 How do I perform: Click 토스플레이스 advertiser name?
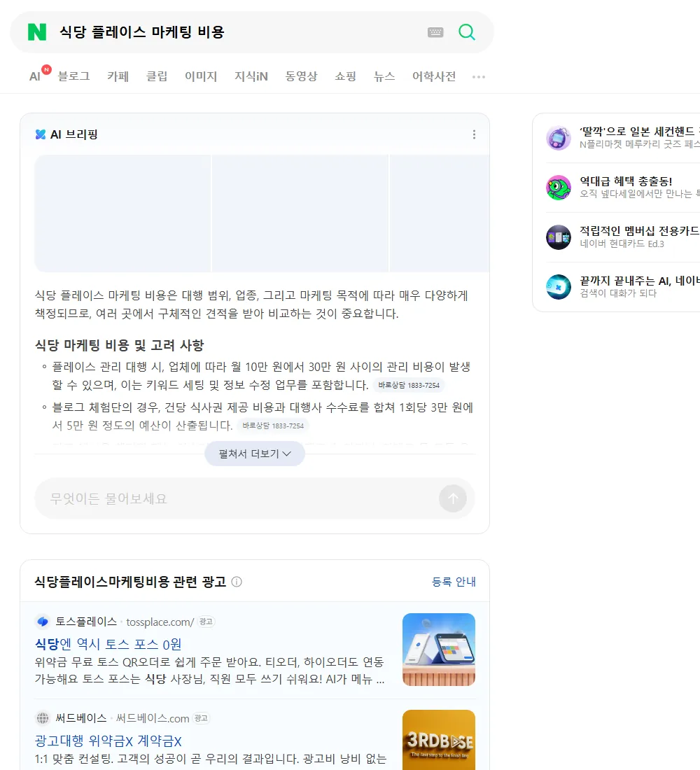86,622
